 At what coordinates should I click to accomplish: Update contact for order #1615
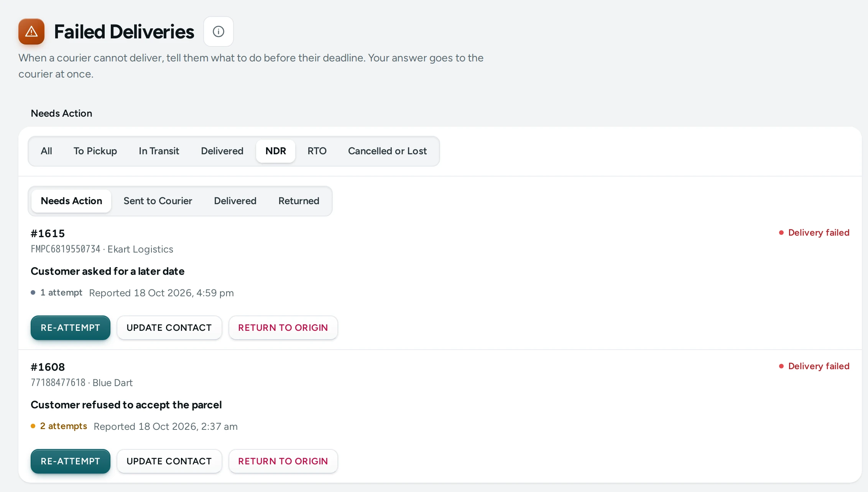(x=169, y=328)
